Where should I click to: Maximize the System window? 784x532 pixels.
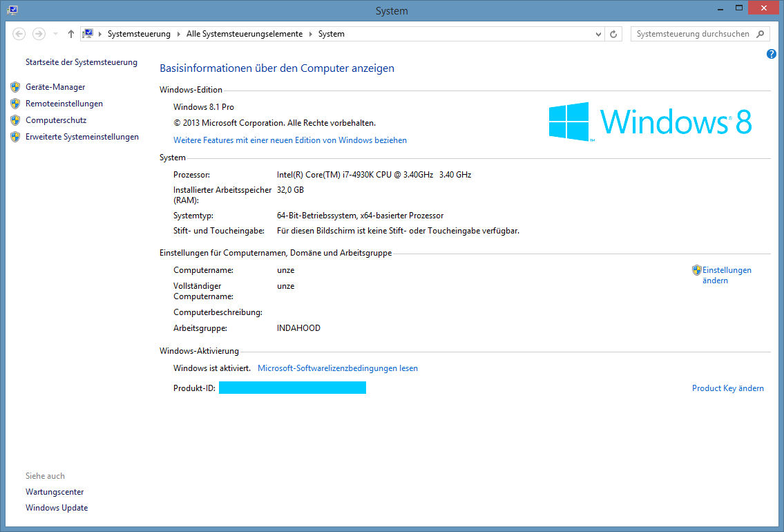click(739, 8)
